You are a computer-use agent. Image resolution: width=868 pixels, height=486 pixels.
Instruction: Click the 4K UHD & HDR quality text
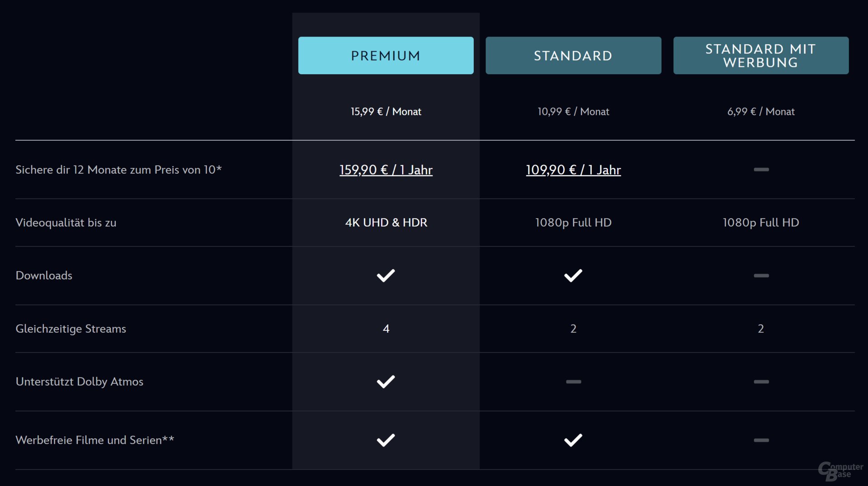(386, 222)
